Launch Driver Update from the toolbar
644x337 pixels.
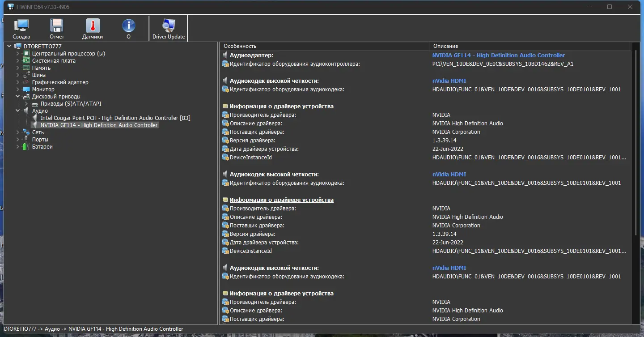point(169,29)
